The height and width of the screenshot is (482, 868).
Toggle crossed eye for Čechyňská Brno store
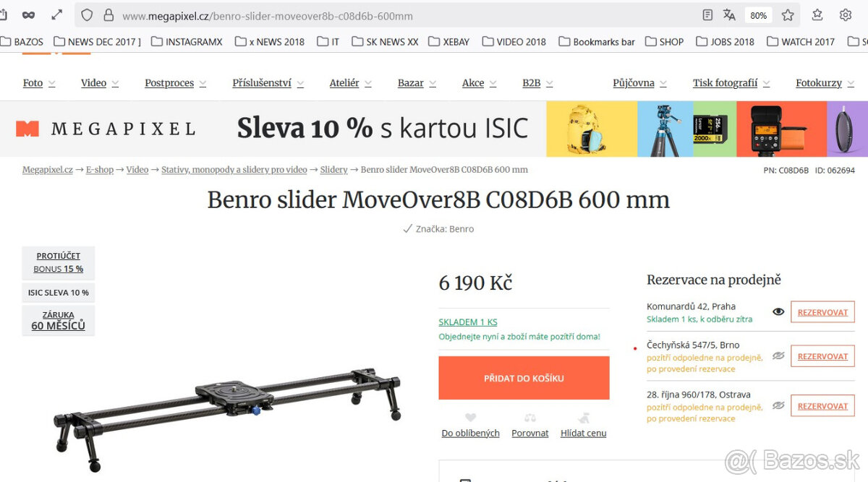point(778,356)
